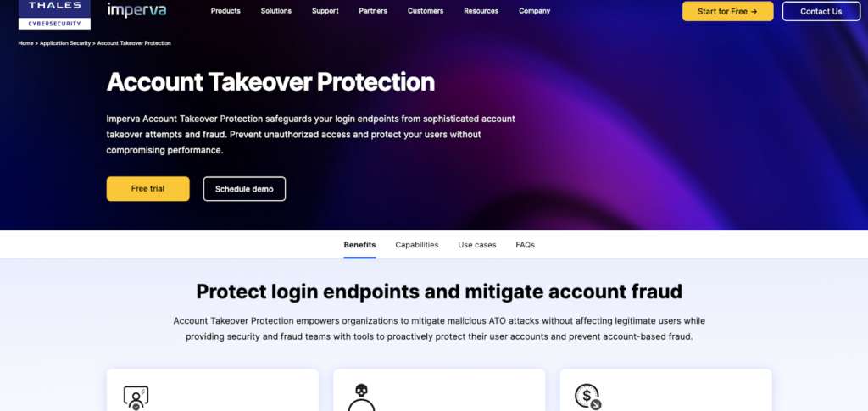The height and width of the screenshot is (411, 868).
Task: Open the Support menu
Action: click(x=325, y=11)
